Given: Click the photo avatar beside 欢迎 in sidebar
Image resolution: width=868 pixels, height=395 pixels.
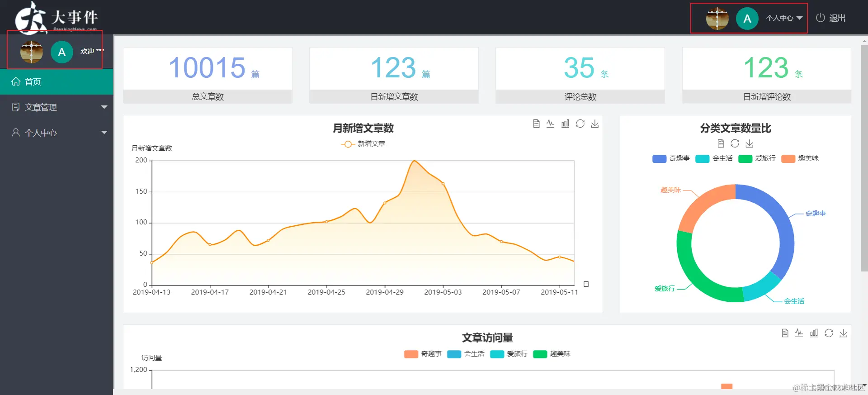Looking at the screenshot, I should pyautogui.click(x=32, y=52).
